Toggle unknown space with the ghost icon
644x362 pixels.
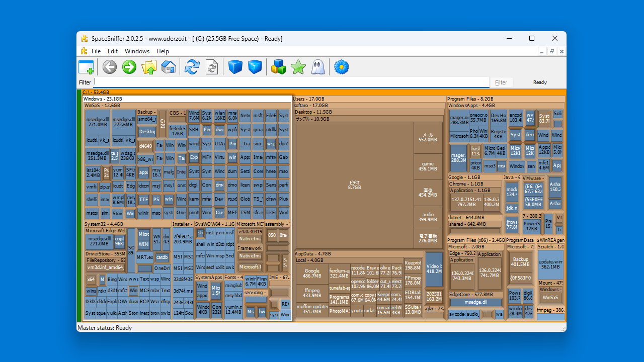coord(318,67)
